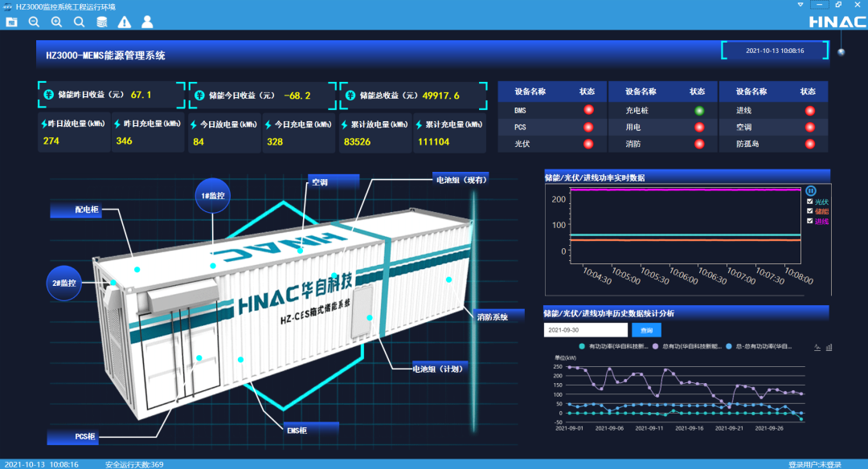Switch history chart to bar view icon
This screenshot has width=868, height=469.
tap(829, 347)
